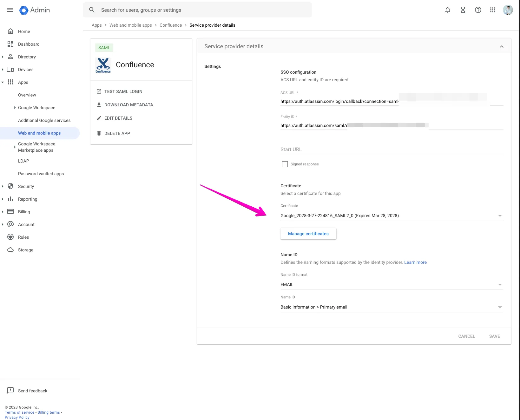The height and width of the screenshot is (420, 520).
Task: Open the Google apps grid launcher
Action: 492,10
